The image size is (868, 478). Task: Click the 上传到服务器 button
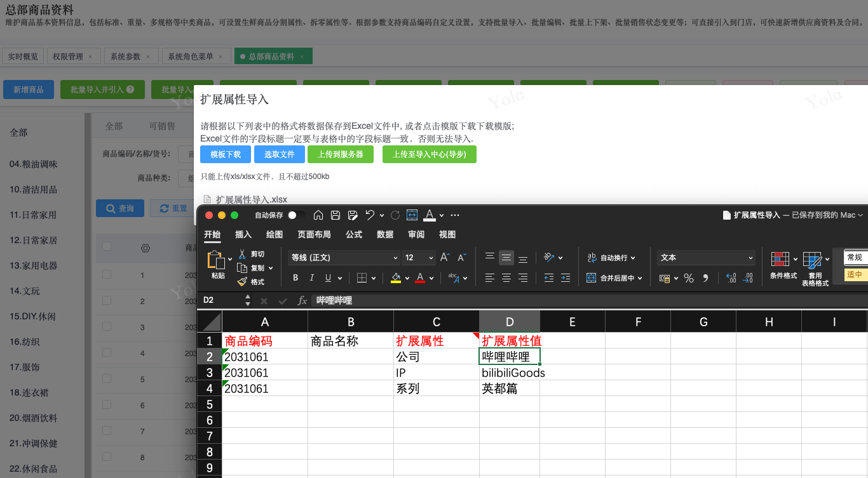[x=341, y=154]
